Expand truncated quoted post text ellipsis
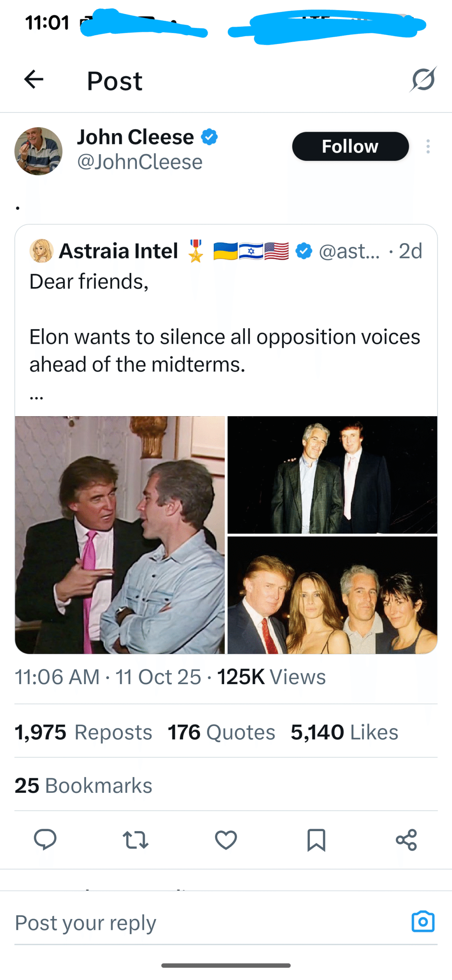The image size is (452, 980). (x=37, y=396)
